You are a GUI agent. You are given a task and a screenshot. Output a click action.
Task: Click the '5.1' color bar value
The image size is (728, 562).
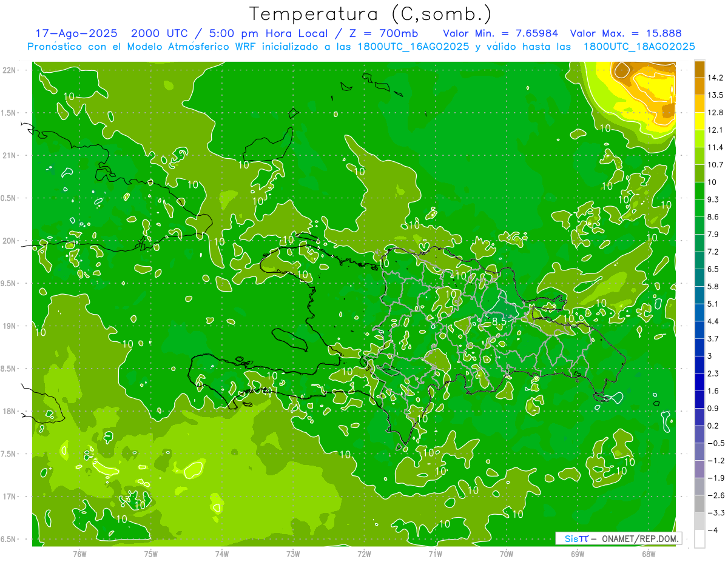[x=713, y=304]
